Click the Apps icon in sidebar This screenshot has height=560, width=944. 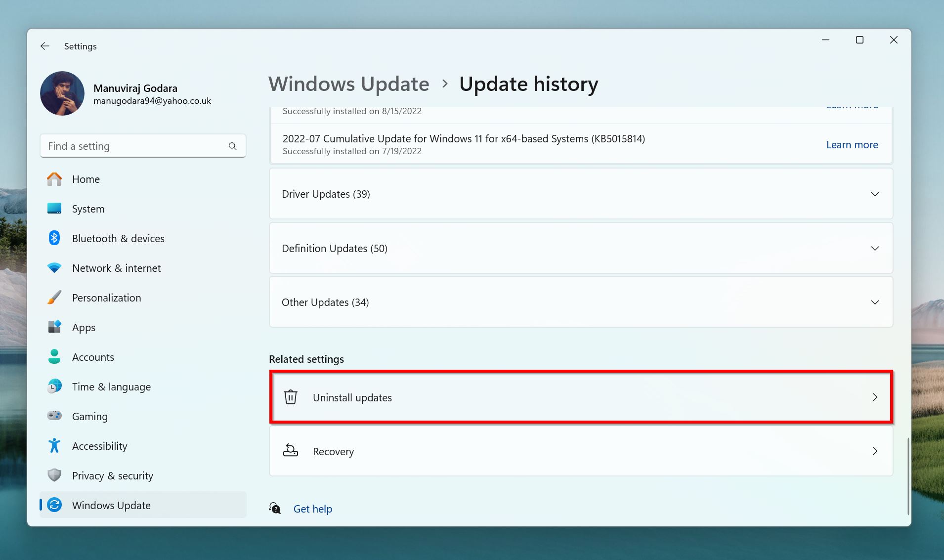pos(54,327)
